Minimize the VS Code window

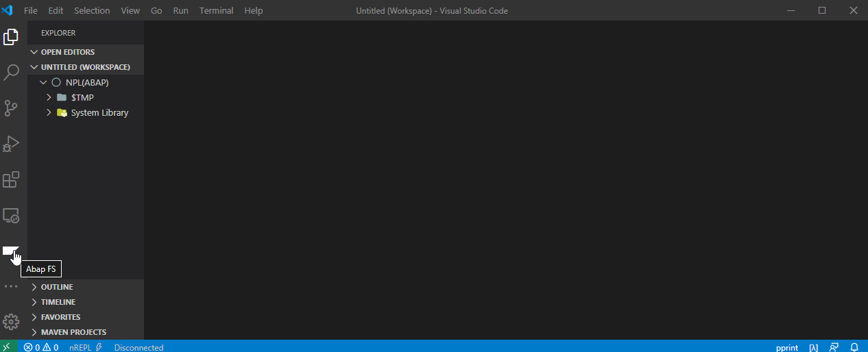click(x=791, y=10)
